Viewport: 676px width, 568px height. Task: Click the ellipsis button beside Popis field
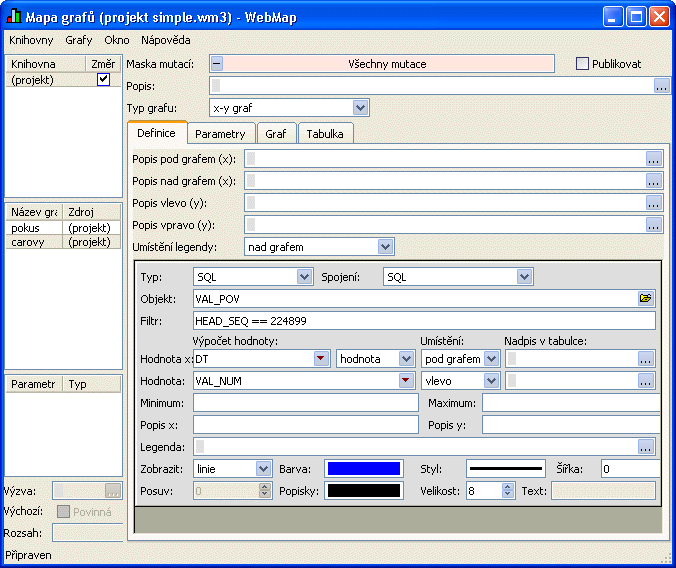tap(661, 86)
